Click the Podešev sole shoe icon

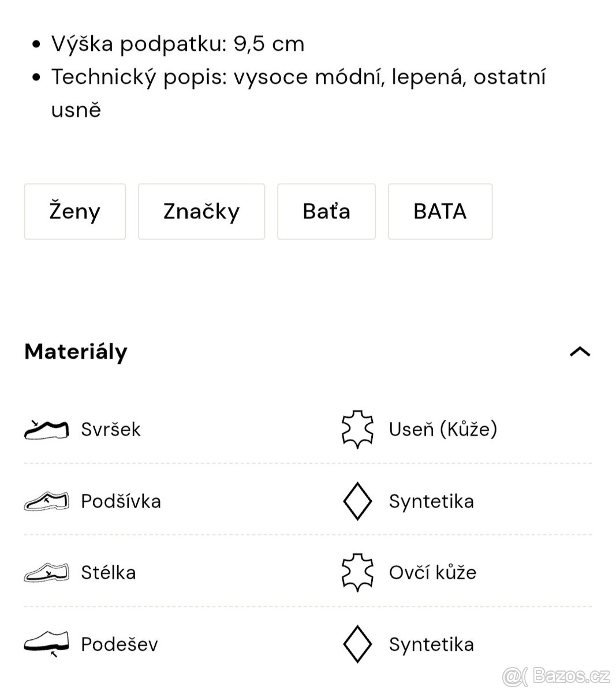(46, 643)
